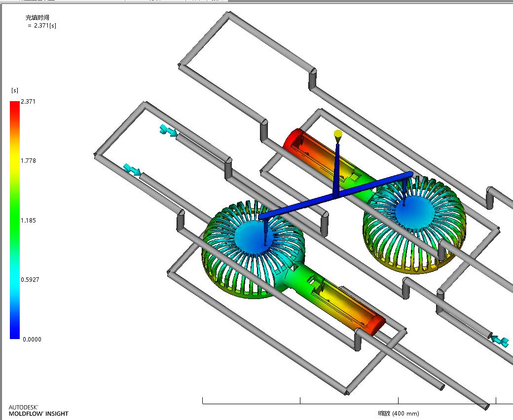Image resolution: width=513 pixels, height=420 pixels.
Task: Click the legend minimum value 0.0000
Action: 32,340
